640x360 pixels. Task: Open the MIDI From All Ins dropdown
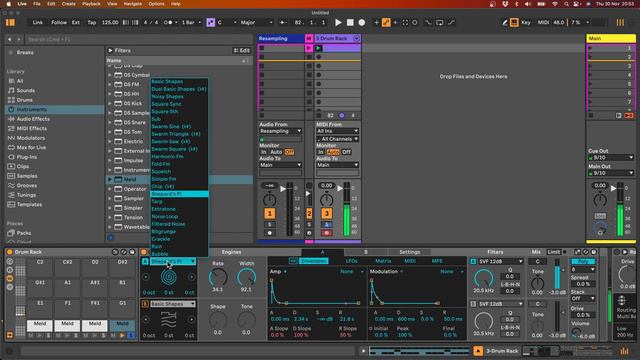click(338, 131)
